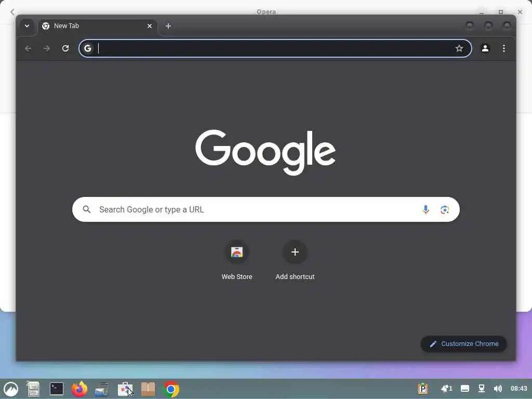Open the volume control in tray
532x399 pixels.
[498, 389]
